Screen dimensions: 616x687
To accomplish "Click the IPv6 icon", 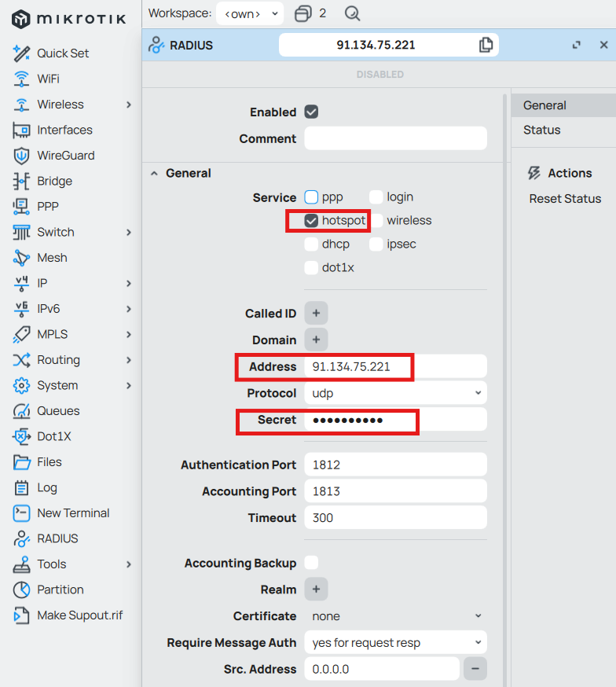I will [21, 309].
